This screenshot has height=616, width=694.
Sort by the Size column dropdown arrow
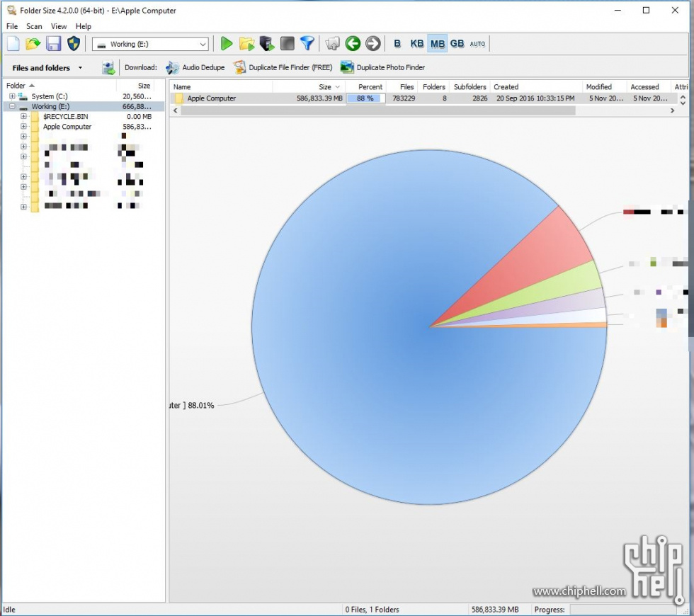(337, 86)
